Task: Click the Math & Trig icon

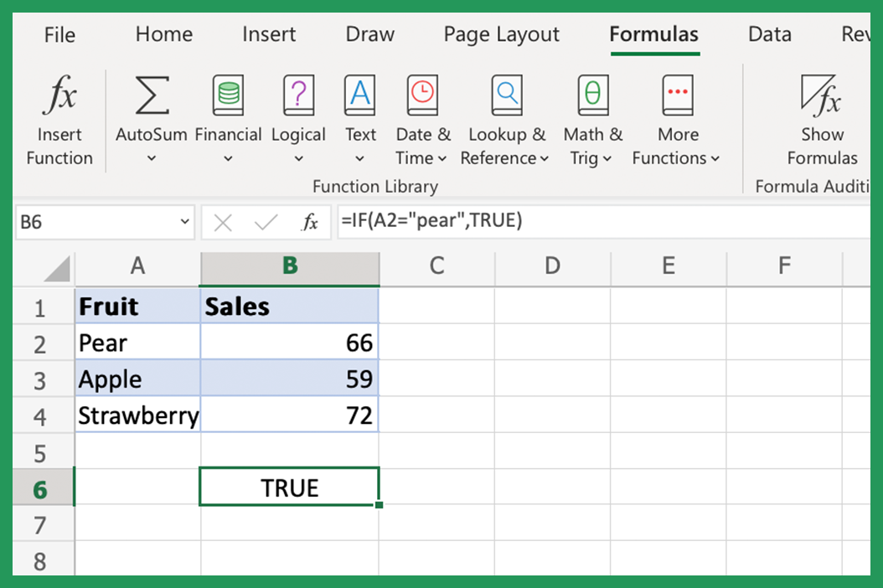Action: [x=591, y=96]
